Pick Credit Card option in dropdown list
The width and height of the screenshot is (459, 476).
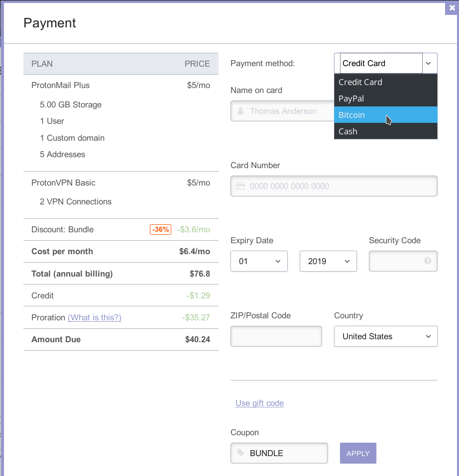pyautogui.click(x=385, y=82)
